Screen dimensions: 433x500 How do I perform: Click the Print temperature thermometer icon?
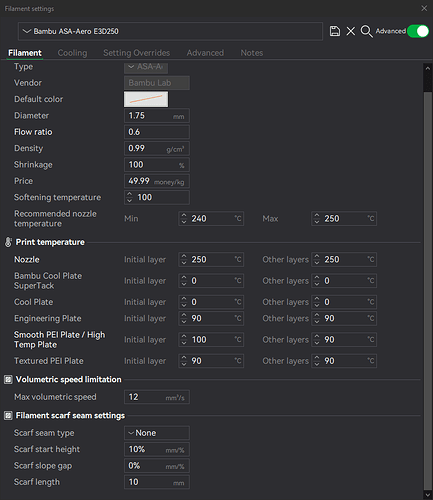click(8, 242)
